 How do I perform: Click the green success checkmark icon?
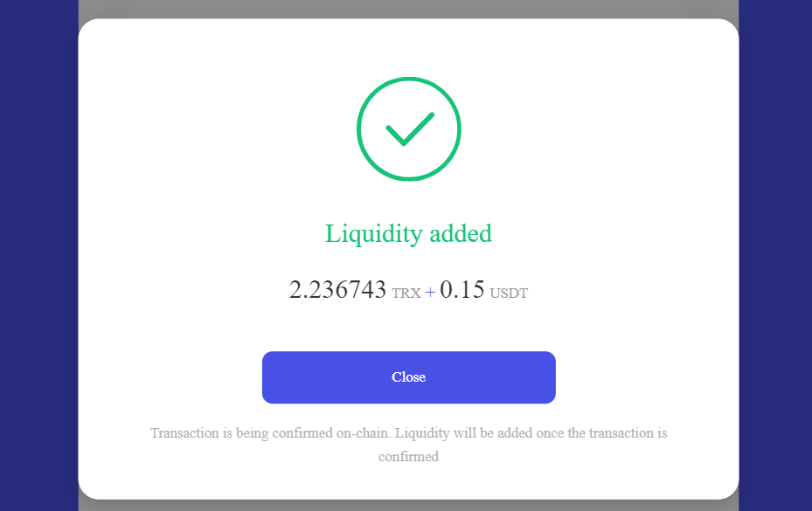tap(410, 129)
